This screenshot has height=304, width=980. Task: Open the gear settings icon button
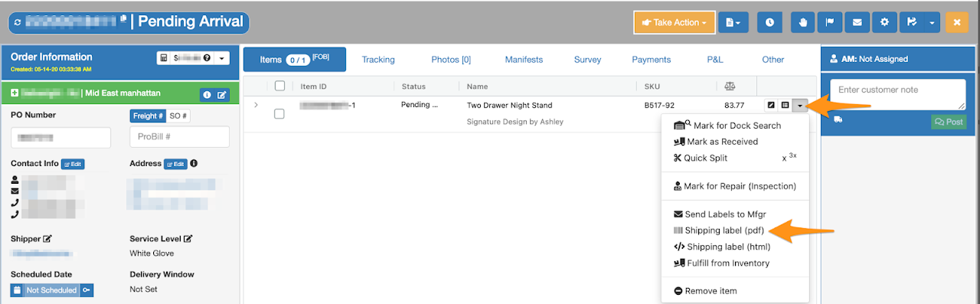(884, 22)
